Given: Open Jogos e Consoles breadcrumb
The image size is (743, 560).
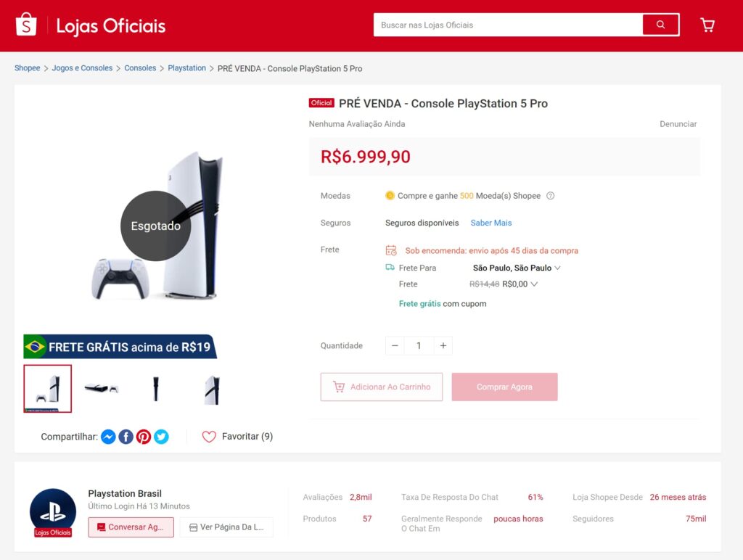Looking at the screenshot, I should click(82, 67).
